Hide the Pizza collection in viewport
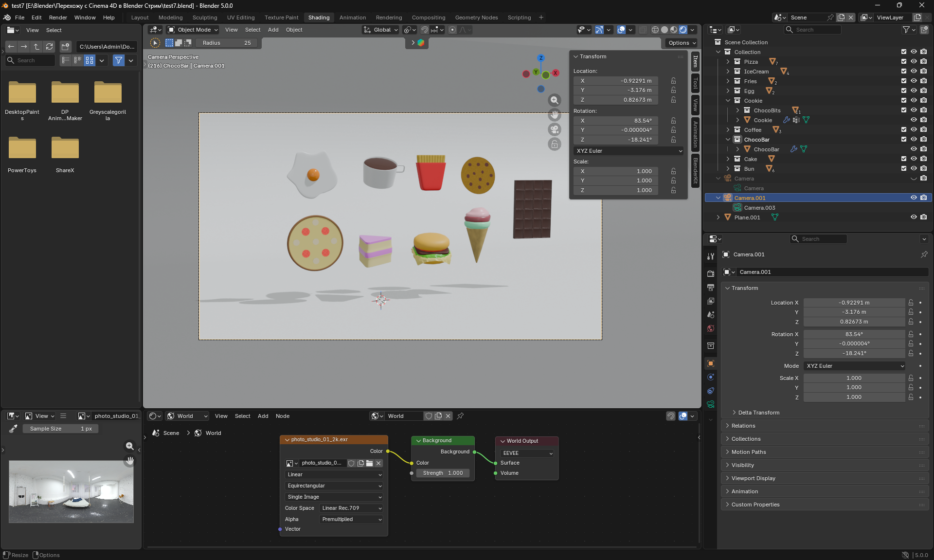 pyautogui.click(x=914, y=62)
